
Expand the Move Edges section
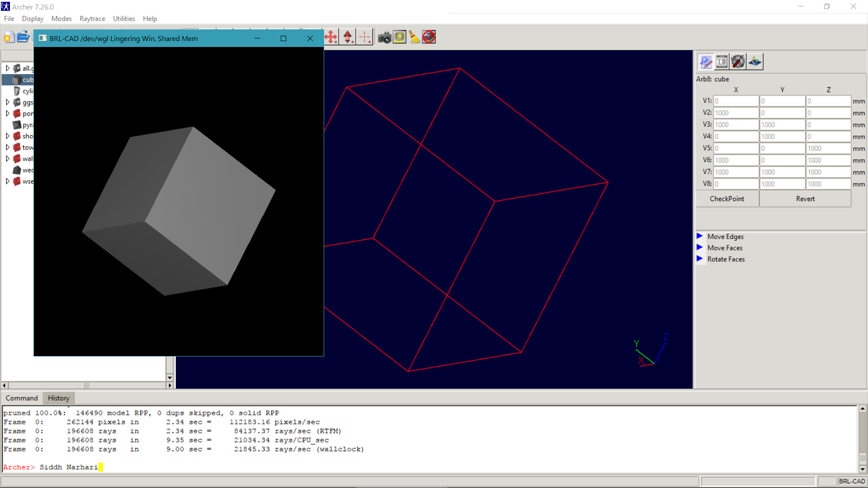coord(699,236)
